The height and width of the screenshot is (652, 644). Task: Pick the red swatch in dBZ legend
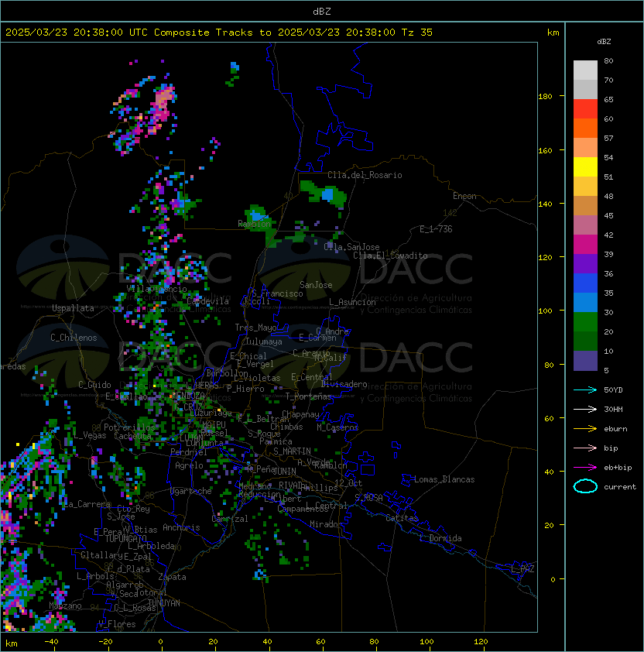click(585, 108)
